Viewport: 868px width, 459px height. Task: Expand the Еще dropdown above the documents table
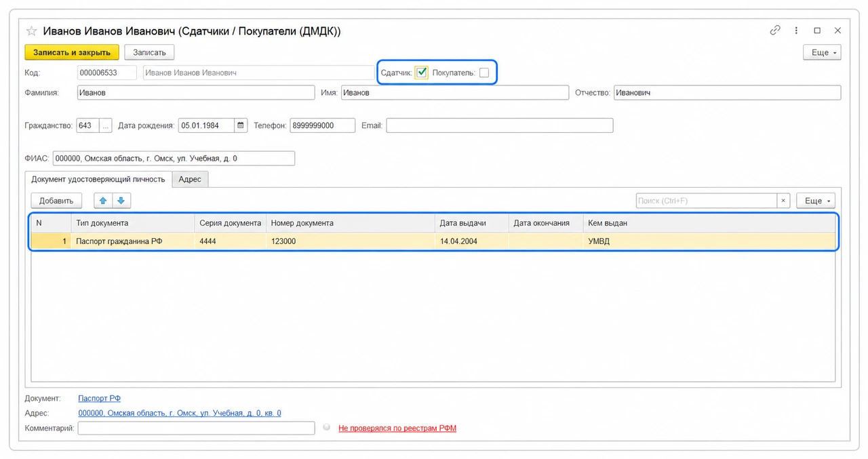click(815, 201)
